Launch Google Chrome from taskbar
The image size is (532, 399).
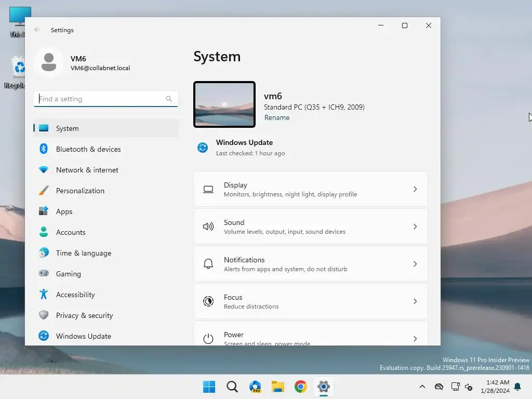(x=301, y=387)
